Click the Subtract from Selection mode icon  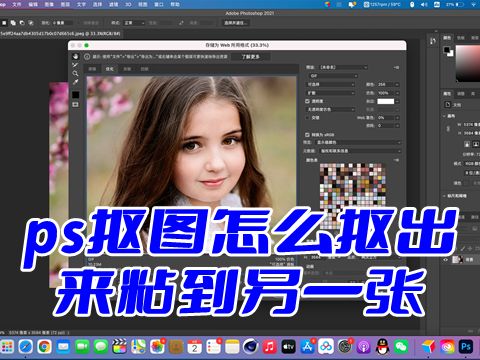22,23
